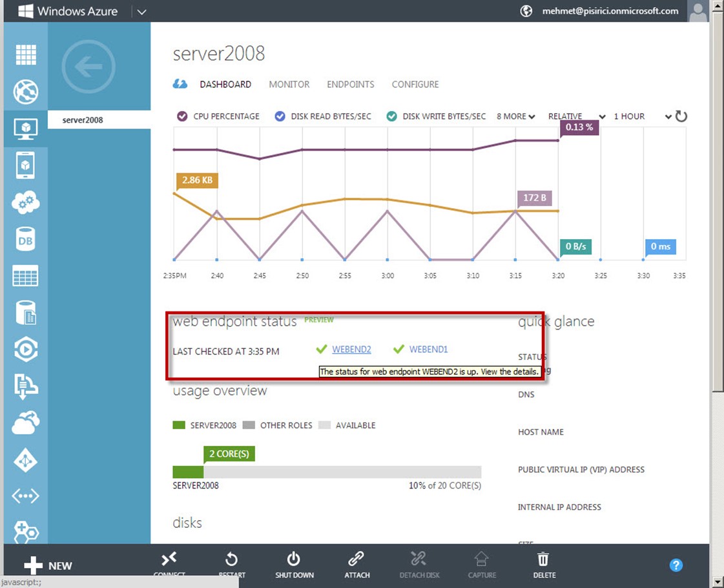Click the back arrow circle button
The width and height of the screenshot is (724, 588).
click(x=88, y=67)
